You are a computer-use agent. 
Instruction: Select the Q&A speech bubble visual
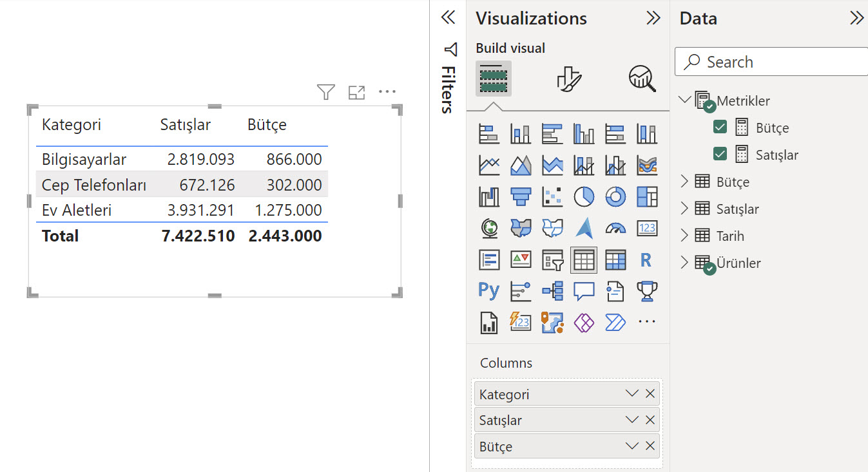(584, 291)
